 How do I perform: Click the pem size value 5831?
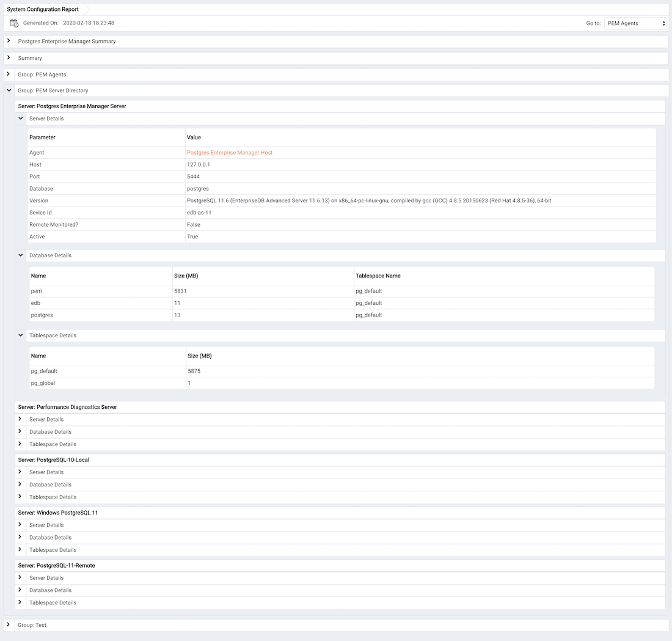click(x=180, y=291)
